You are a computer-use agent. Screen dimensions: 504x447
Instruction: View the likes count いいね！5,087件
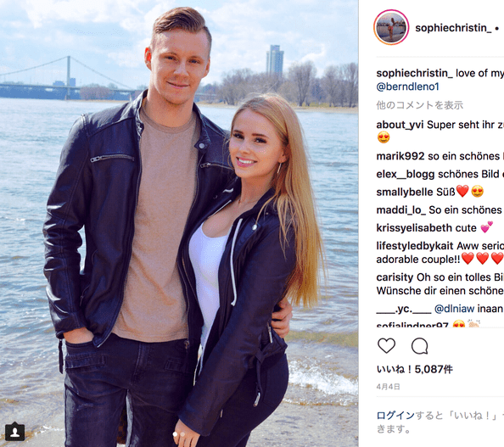[x=415, y=369]
